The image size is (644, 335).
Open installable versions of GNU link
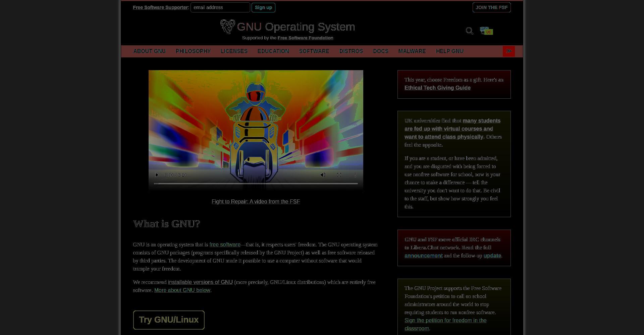pos(200,282)
